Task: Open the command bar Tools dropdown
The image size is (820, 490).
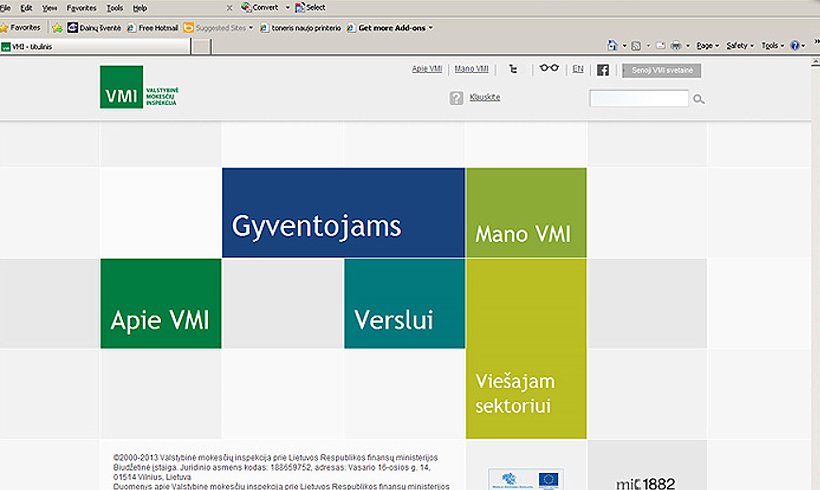Action: [772, 46]
